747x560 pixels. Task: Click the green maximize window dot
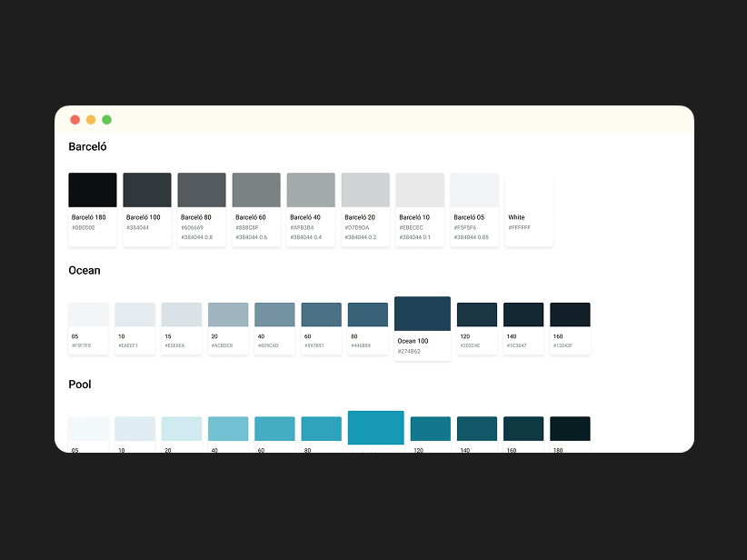click(106, 120)
